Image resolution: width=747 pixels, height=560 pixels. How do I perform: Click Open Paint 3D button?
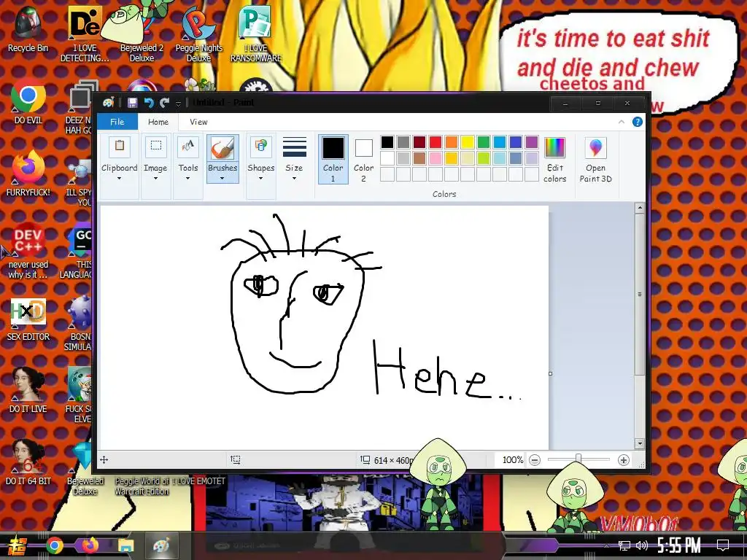pos(595,160)
